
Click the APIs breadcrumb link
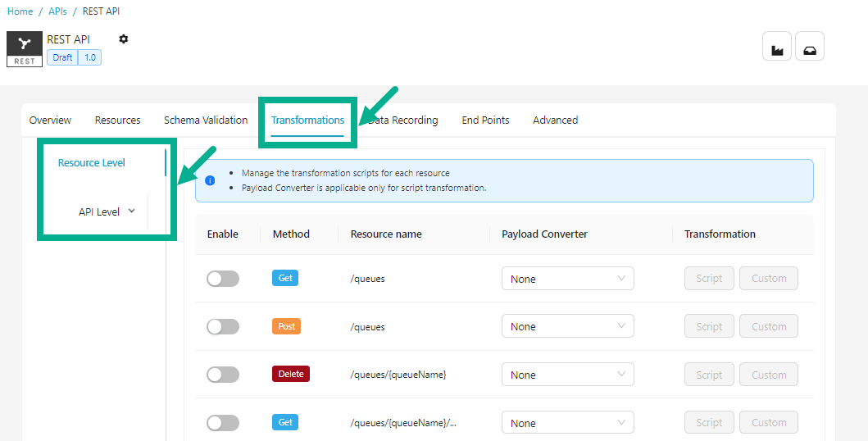(x=58, y=11)
